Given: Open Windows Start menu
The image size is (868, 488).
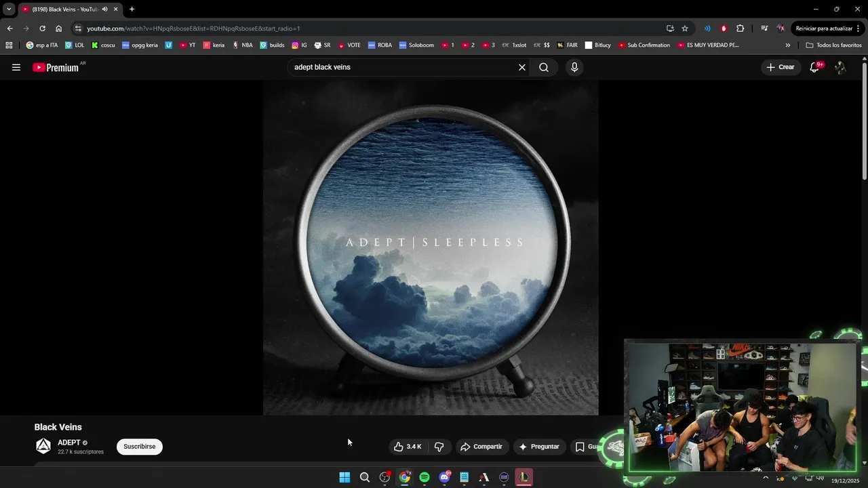Looking at the screenshot, I should click(x=344, y=477).
